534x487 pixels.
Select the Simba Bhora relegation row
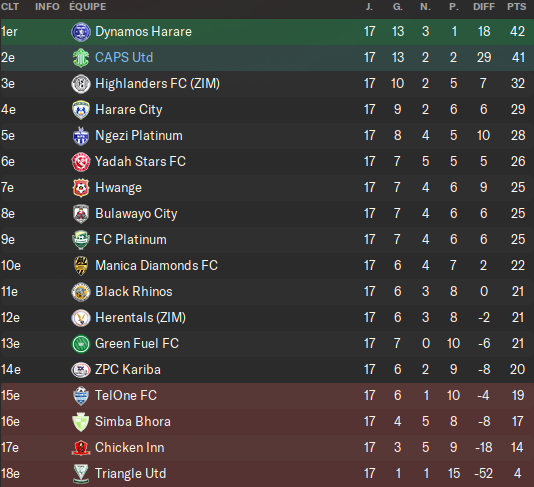(x=267, y=422)
